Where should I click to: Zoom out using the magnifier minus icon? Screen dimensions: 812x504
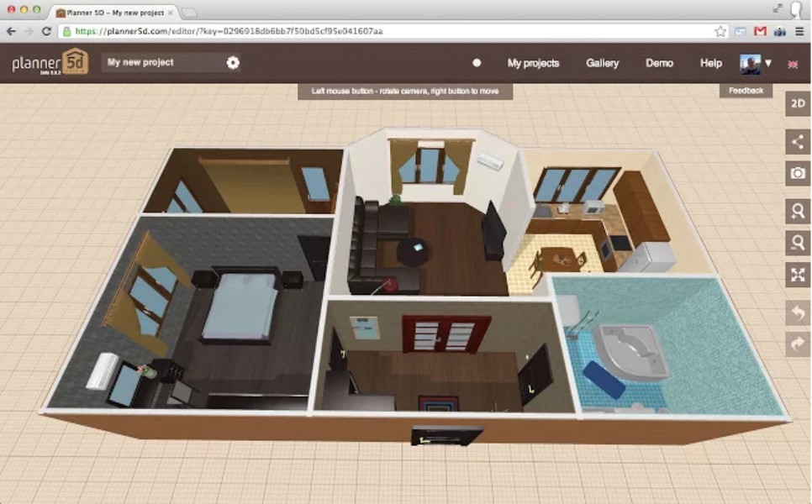click(x=797, y=243)
